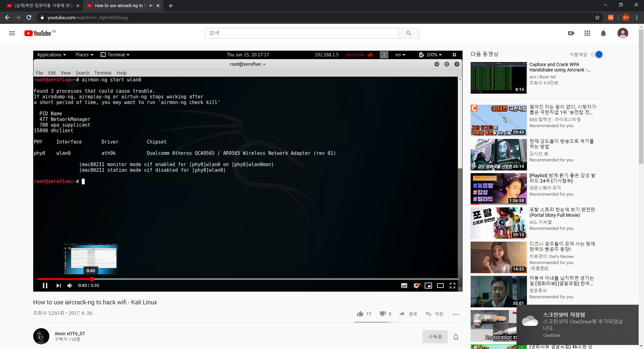Image resolution: width=644 pixels, height=349 pixels.
Task: Open 김시선 channel video title
Action: (x=562, y=144)
